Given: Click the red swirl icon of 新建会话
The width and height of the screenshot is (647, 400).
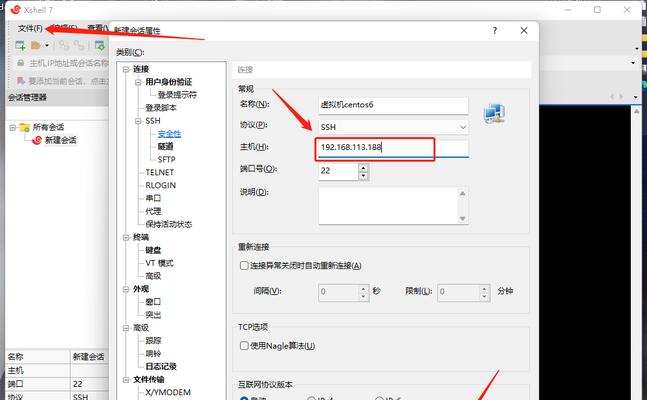Looking at the screenshot, I should coord(37,140).
